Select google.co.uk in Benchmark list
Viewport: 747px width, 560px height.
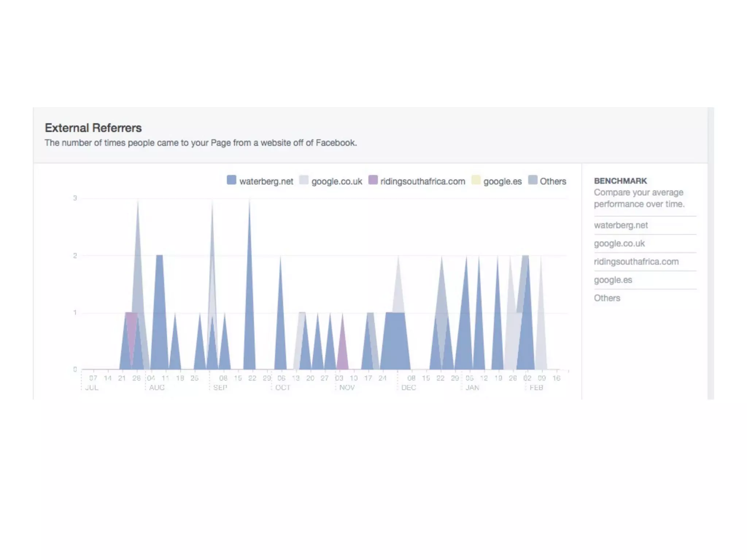pyautogui.click(x=619, y=244)
